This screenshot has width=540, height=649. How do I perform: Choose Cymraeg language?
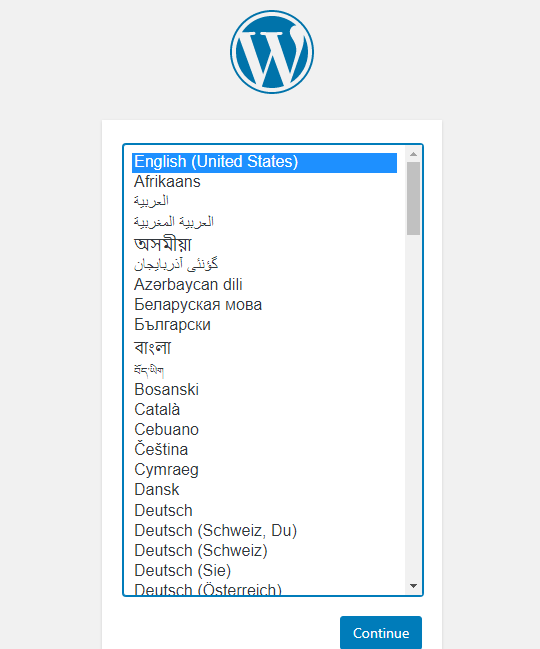[264, 470]
